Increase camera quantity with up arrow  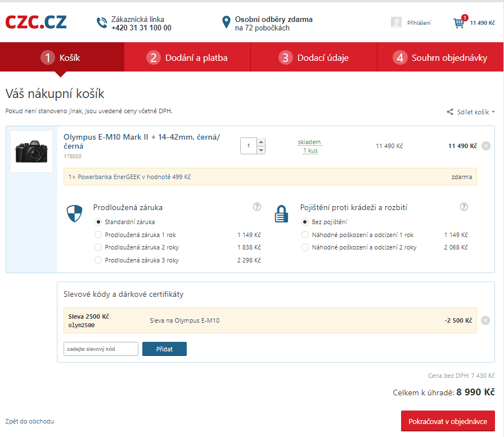261,142
